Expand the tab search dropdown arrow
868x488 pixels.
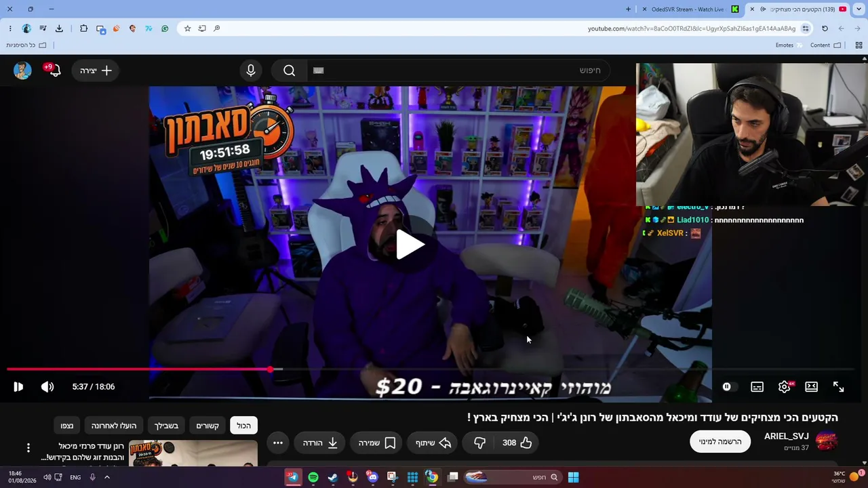[x=859, y=9]
